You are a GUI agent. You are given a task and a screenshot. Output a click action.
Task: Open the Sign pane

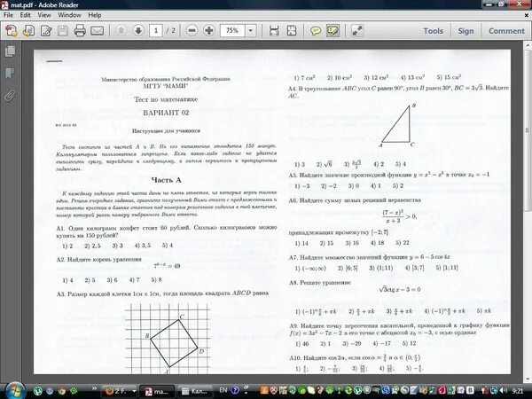(465, 31)
